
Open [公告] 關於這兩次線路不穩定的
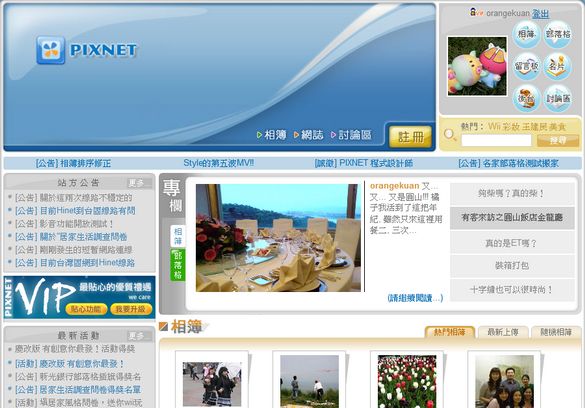coord(73,198)
